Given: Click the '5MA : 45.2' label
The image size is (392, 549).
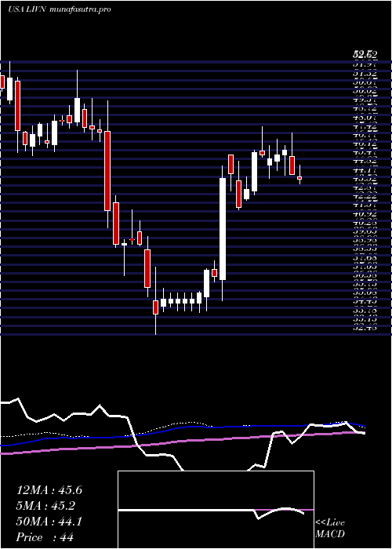Looking at the screenshot, I should coord(45,506).
